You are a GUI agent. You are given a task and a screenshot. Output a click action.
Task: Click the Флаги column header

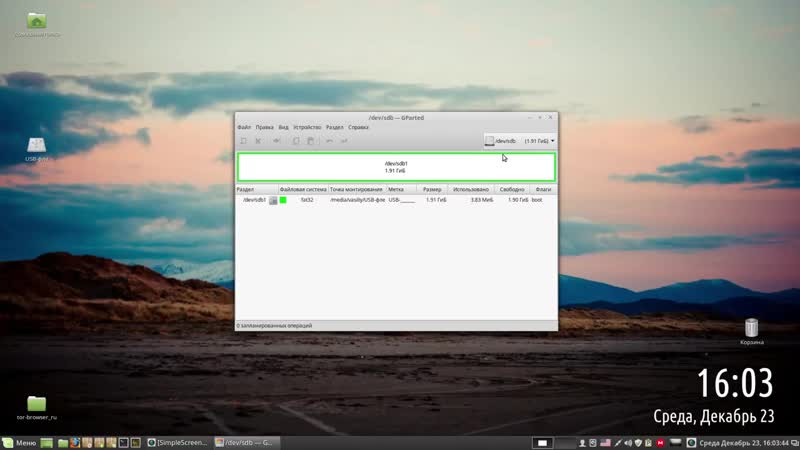(x=543, y=189)
